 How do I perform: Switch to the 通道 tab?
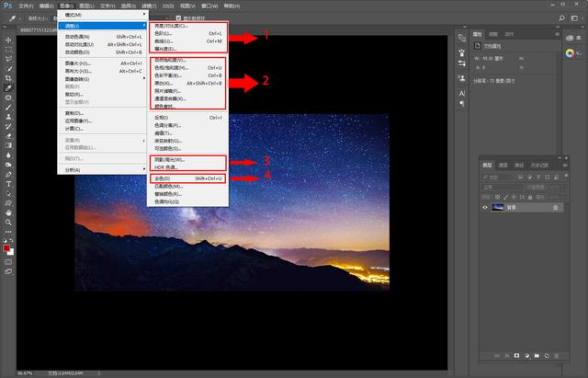pyautogui.click(x=503, y=166)
